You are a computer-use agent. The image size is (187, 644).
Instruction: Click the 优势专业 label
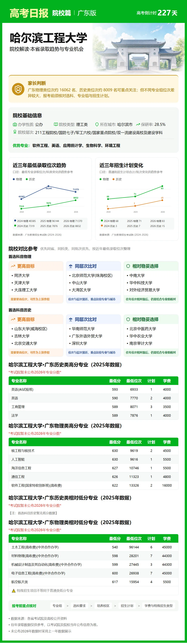click(x=21, y=145)
